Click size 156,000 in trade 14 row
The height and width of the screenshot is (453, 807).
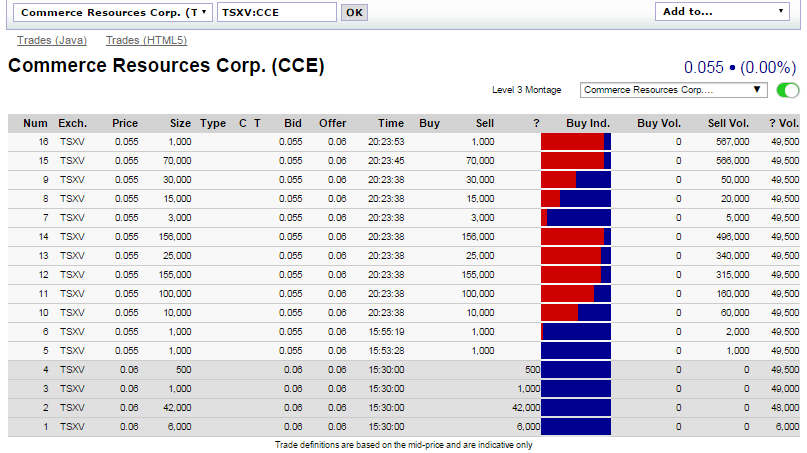(175, 237)
